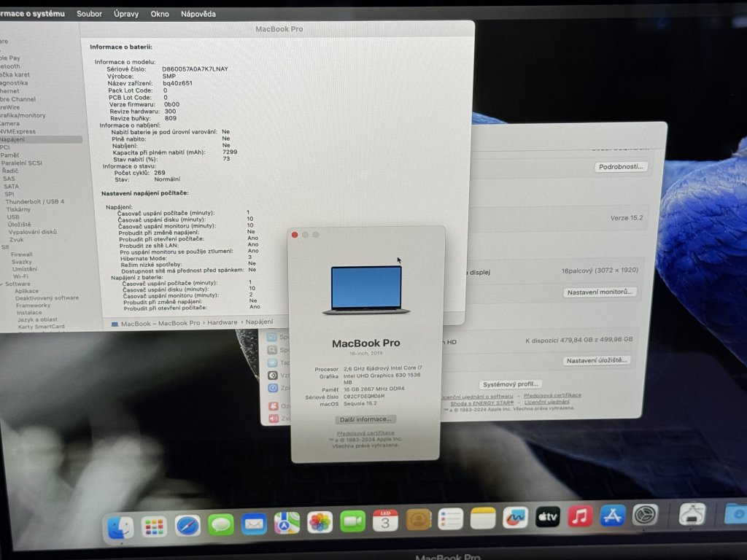Select the black-and-white Vzhled icon in the System Settings sidebar

[273, 376]
